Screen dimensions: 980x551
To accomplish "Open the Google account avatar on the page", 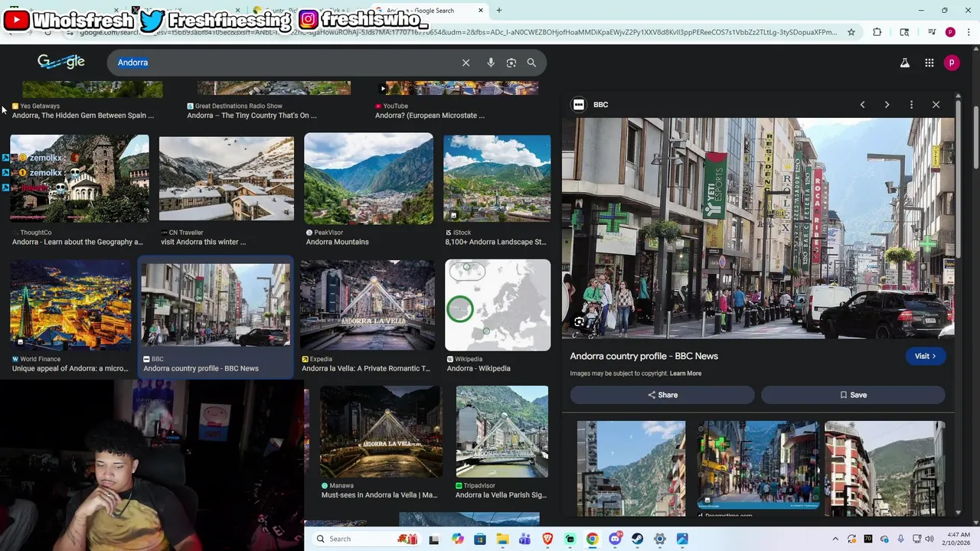I will tap(952, 63).
